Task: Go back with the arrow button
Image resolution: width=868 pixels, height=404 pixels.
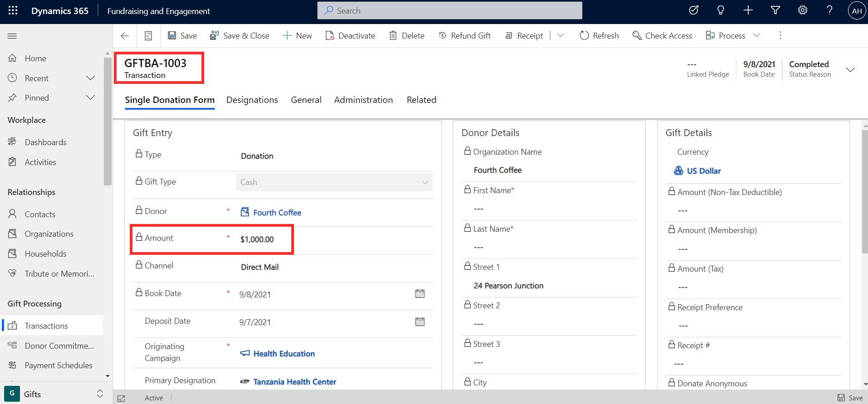Action: pyautogui.click(x=125, y=36)
